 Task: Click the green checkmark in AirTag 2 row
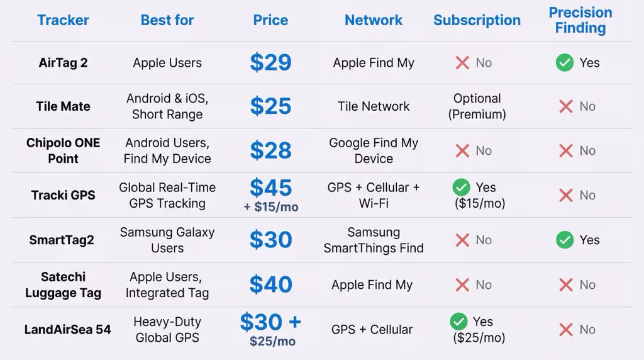(x=564, y=63)
